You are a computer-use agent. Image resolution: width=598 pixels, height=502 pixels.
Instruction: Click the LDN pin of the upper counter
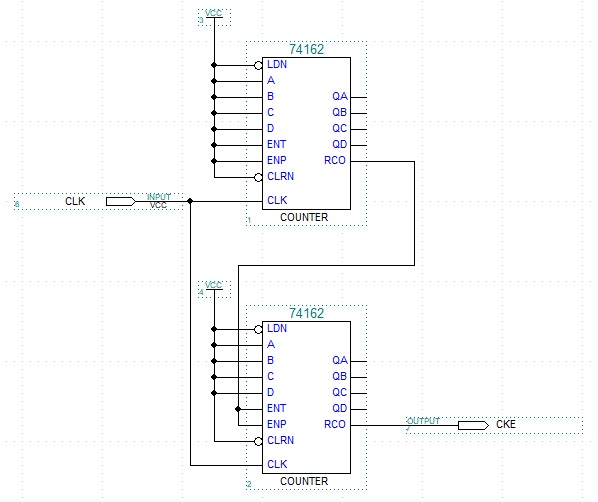(x=277, y=64)
